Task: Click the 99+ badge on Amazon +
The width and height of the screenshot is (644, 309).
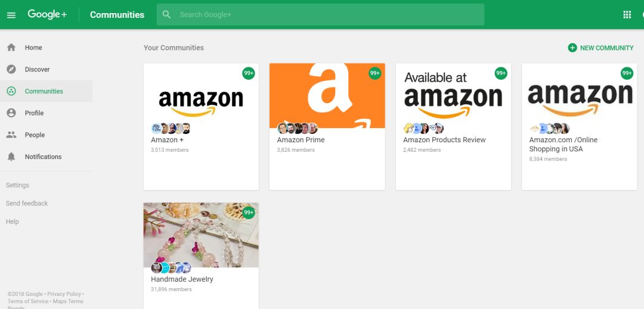Action: coord(249,73)
